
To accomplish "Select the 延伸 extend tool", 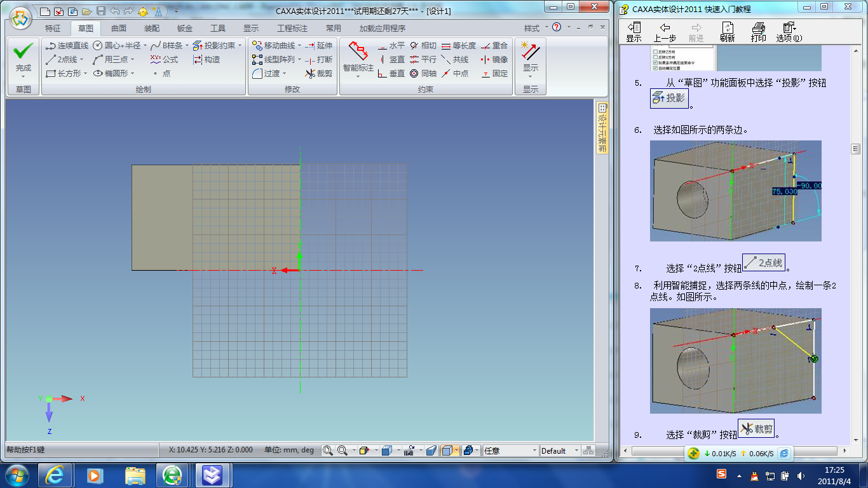I will pos(318,46).
